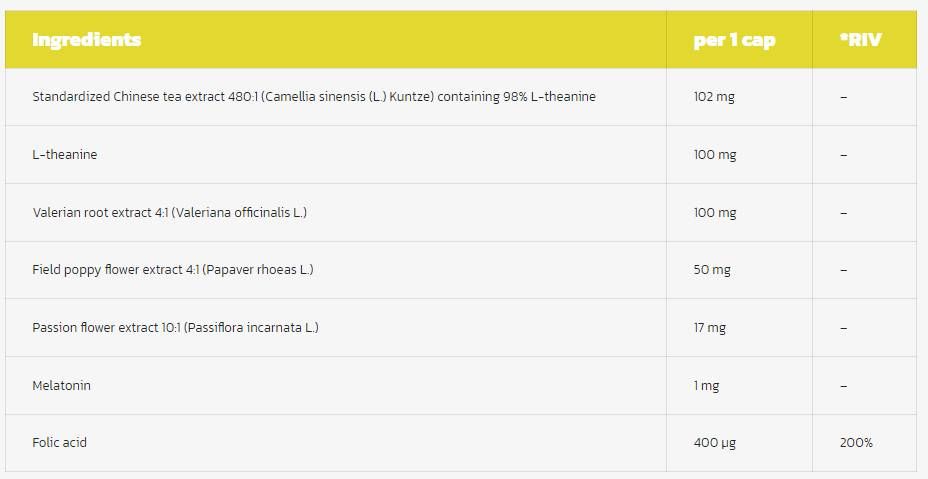Viewport: 928px width, 479px height.
Task: Select the Field poppy flower extract entry
Action: coord(173,270)
